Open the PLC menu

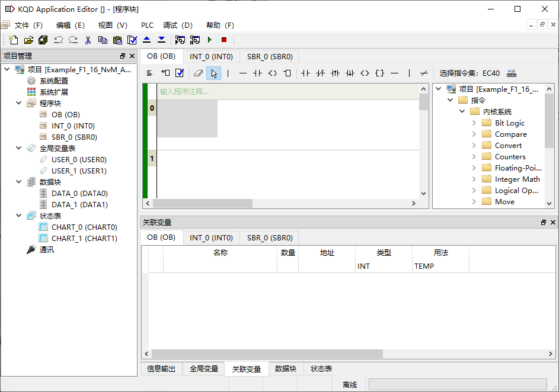click(x=147, y=25)
